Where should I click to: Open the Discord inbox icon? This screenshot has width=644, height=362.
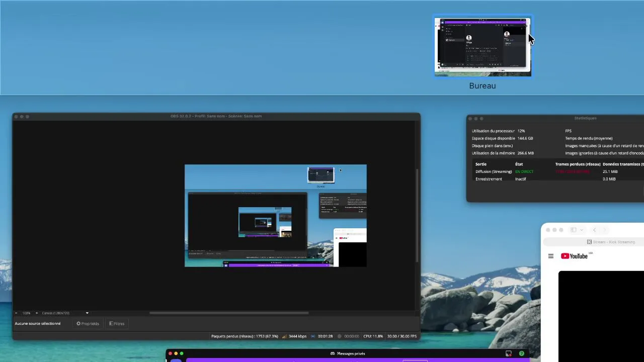click(509, 353)
